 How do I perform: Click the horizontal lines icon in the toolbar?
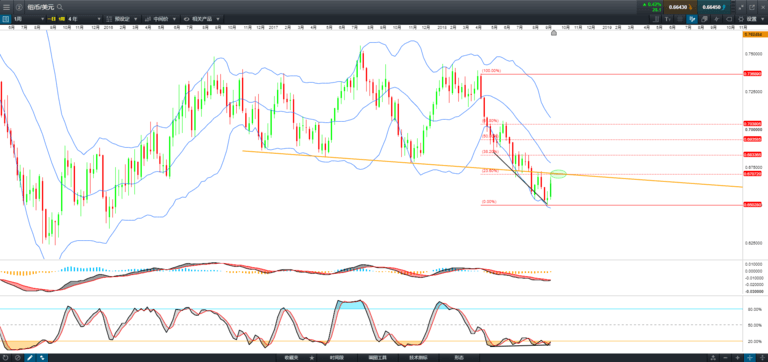click(x=680, y=19)
